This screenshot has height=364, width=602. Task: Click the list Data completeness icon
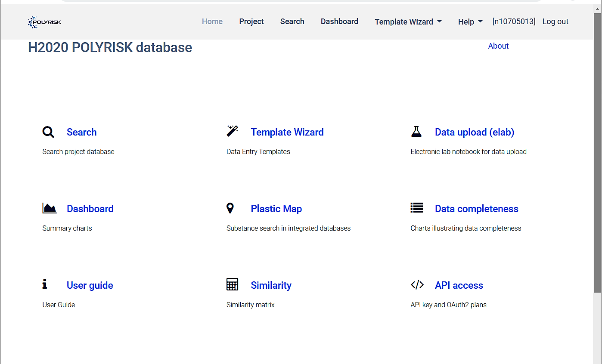click(417, 208)
